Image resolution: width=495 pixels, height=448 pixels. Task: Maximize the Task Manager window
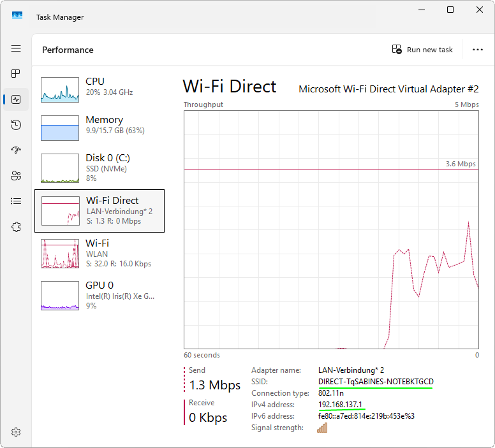click(x=450, y=10)
